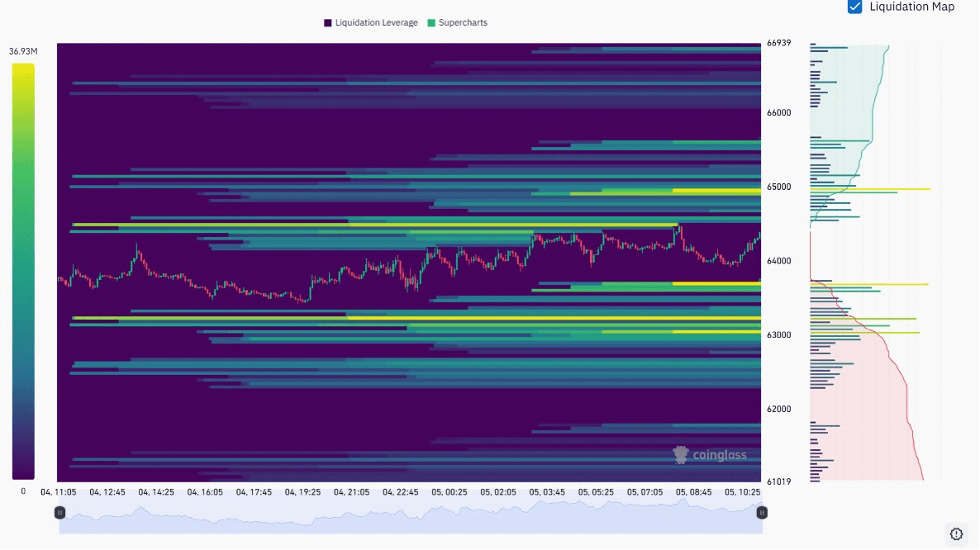Image resolution: width=980 pixels, height=550 pixels.
Task: Click the 05, 02:05 time label
Action: point(498,492)
